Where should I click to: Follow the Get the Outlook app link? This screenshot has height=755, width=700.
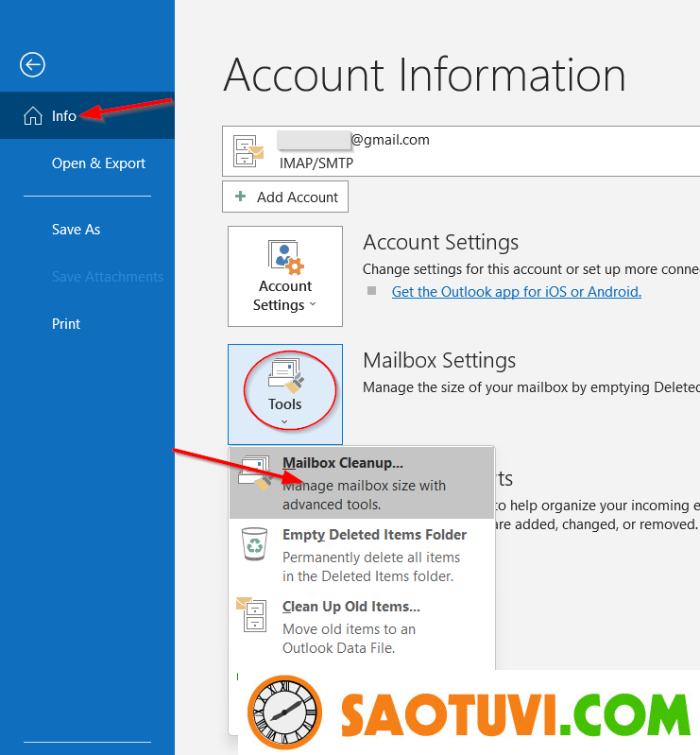point(516,291)
